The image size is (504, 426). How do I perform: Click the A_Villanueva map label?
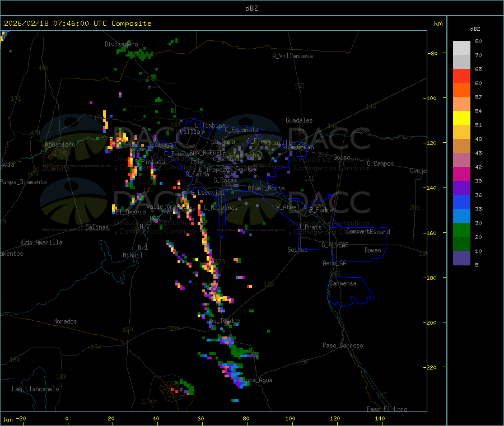(292, 56)
